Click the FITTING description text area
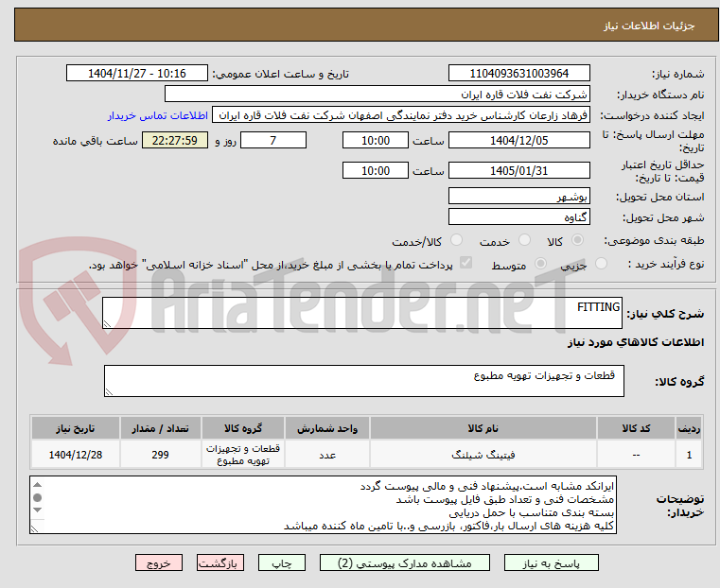 tap(362, 313)
